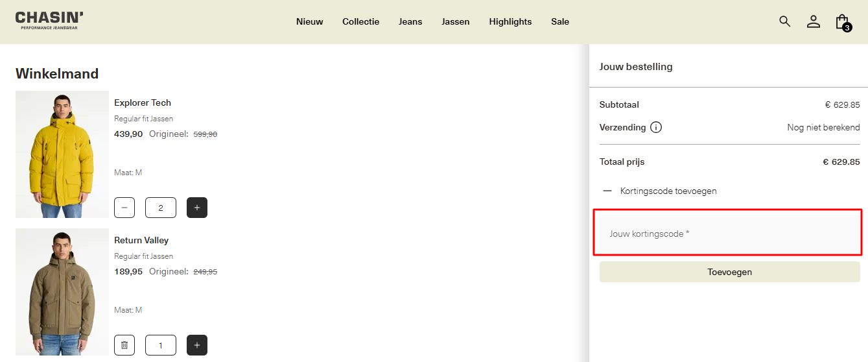Click the Verzending info icon

pyautogui.click(x=656, y=127)
